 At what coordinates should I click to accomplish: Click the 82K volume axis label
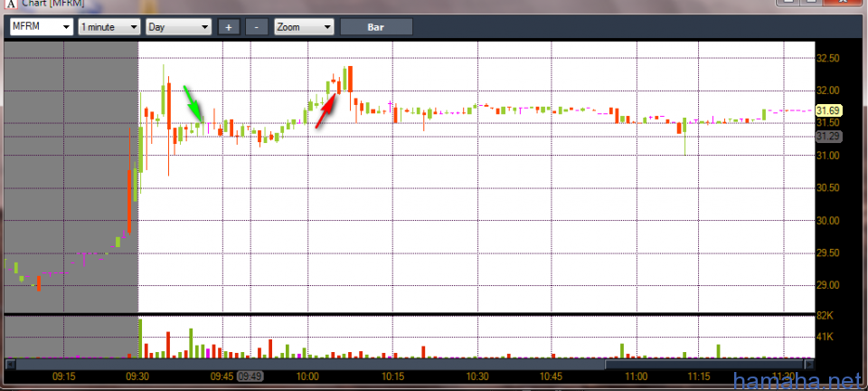click(826, 316)
